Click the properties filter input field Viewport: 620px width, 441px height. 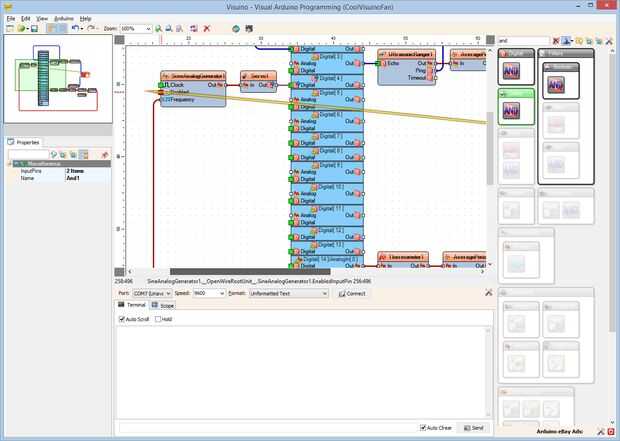(x=28, y=155)
